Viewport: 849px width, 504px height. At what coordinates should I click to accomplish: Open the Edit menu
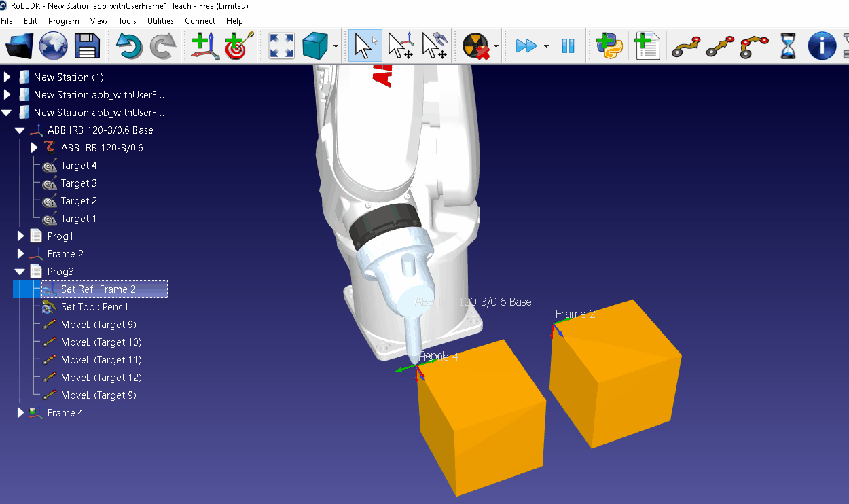click(31, 21)
